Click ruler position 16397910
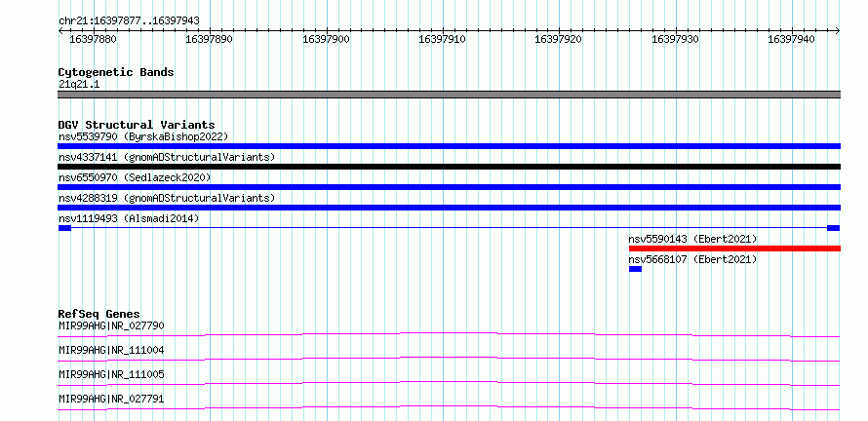 [x=443, y=40]
